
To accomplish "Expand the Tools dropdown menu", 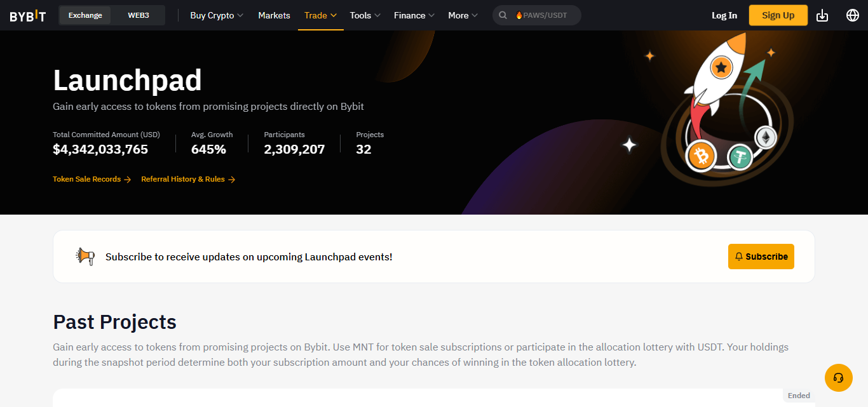I will pos(365,15).
